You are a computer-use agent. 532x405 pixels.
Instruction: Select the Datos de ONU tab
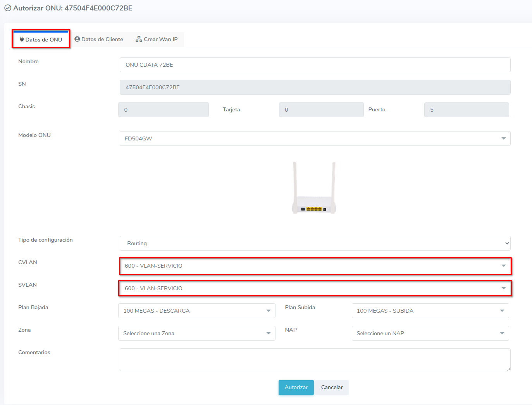pyautogui.click(x=41, y=40)
